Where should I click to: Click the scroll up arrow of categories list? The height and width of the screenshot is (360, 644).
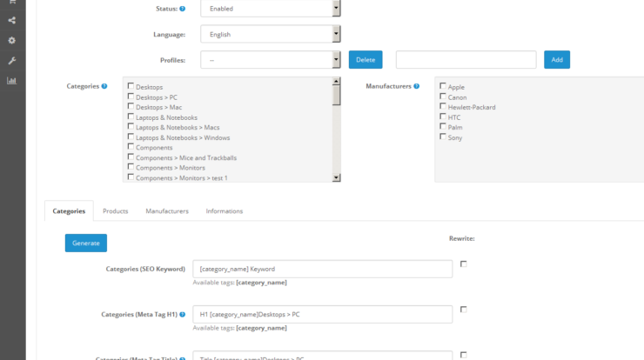coord(337,81)
